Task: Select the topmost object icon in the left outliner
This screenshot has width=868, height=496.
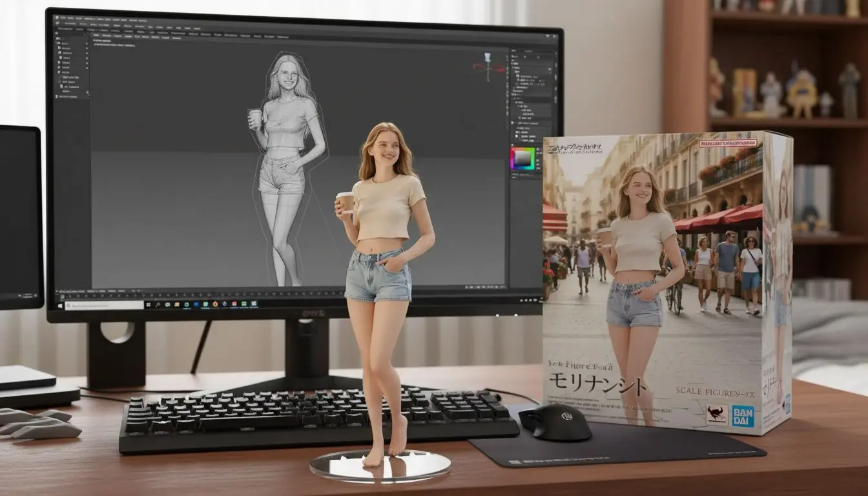Action: tap(57, 43)
